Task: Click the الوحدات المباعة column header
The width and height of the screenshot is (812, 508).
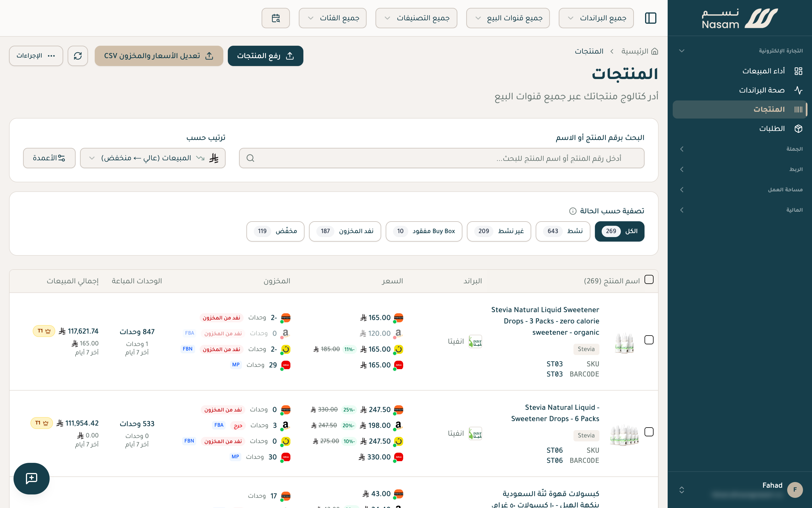Action: pyautogui.click(x=136, y=281)
